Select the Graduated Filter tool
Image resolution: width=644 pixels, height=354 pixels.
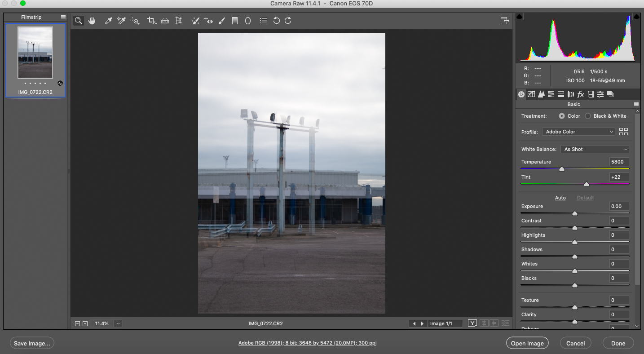click(x=234, y=21)
